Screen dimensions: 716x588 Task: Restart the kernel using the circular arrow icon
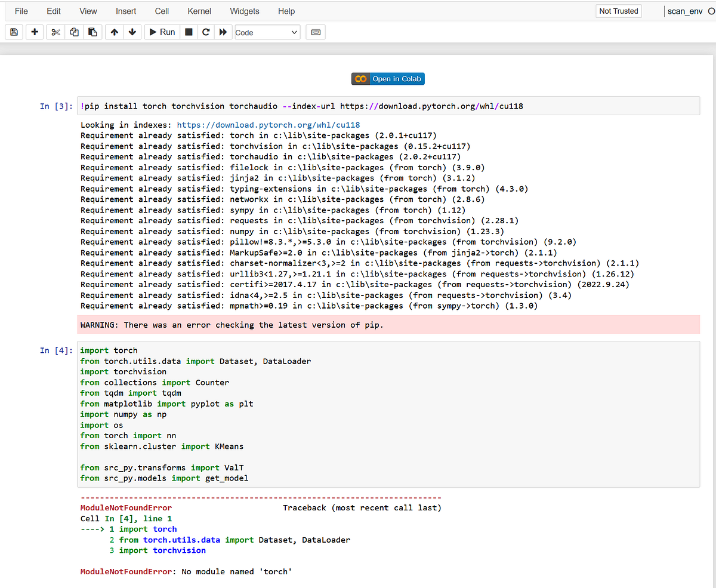point(205,32)
